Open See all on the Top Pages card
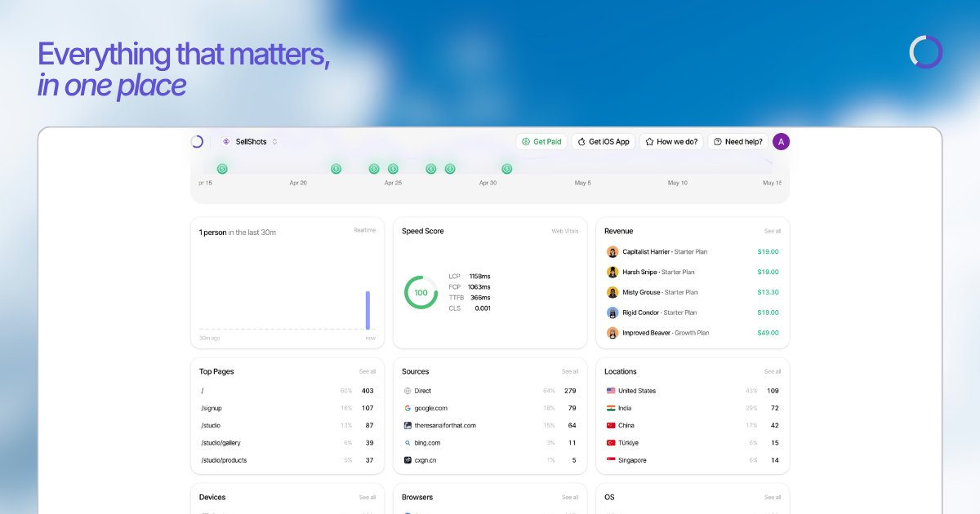The image size is (980, 514). tap(367, 371)
